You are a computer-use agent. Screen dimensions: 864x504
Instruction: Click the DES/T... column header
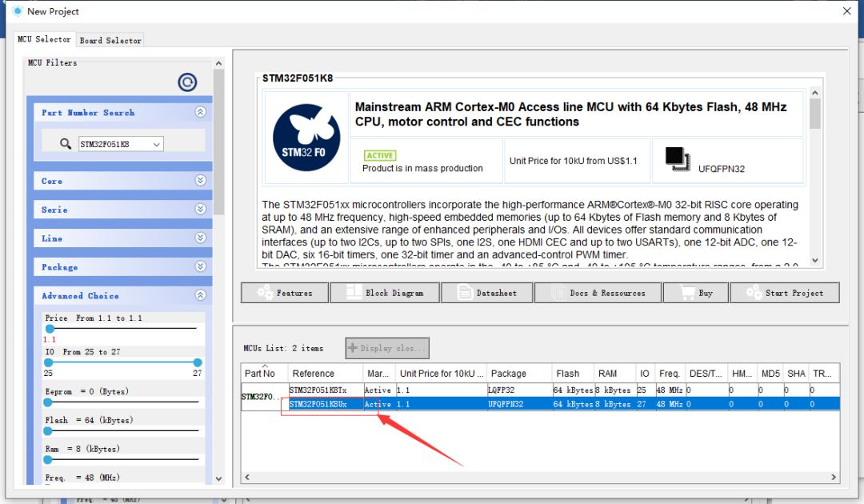[706, 374]
